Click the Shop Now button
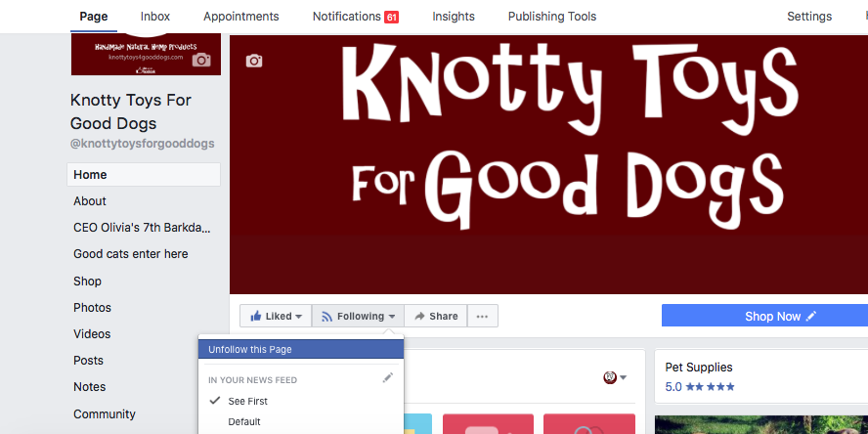This screenshot has width=868, height=434. click(x=764, y=316)
